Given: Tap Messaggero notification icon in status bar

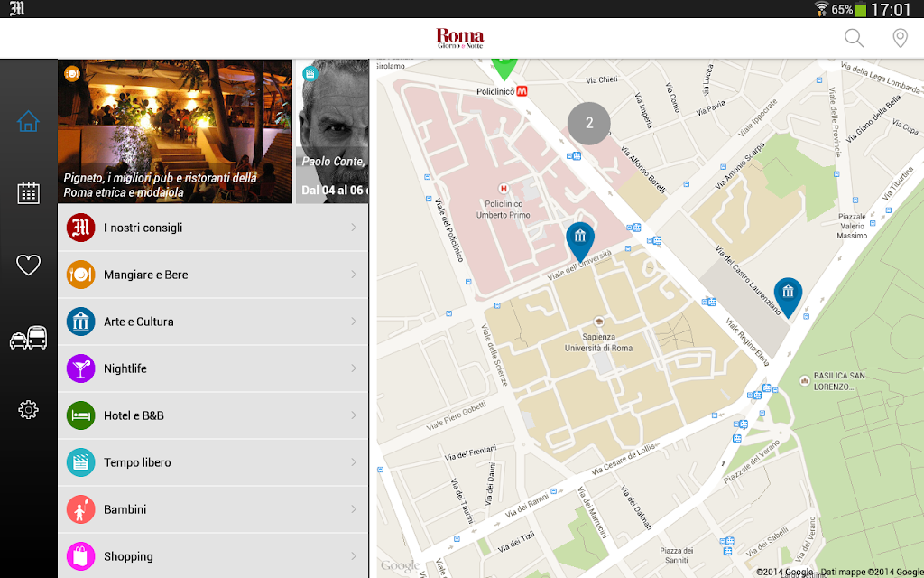Looking at the screenshot, I should 17,9.
